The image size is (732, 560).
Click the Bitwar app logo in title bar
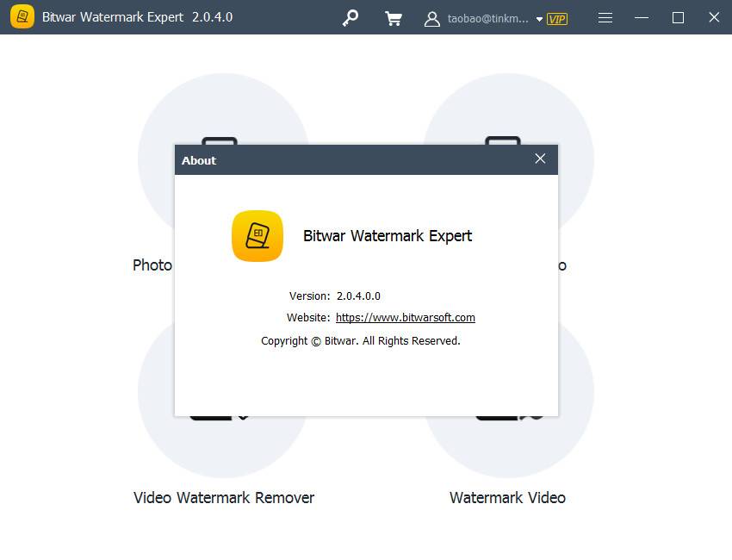click(x=22, y=17)
